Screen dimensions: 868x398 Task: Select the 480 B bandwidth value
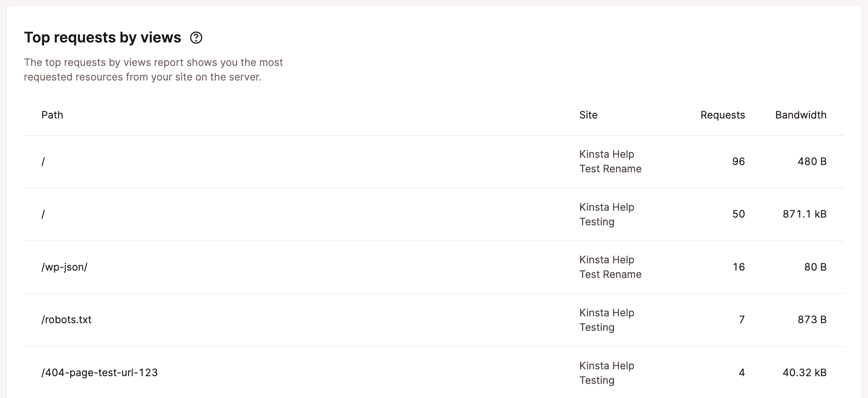(x=812, y=161)
